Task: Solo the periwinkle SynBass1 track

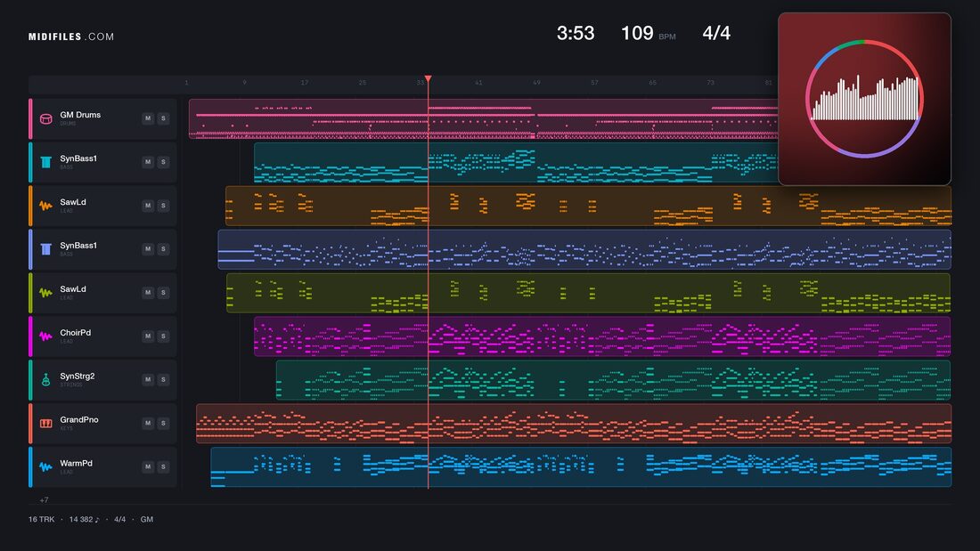Action: coord(163,248)
